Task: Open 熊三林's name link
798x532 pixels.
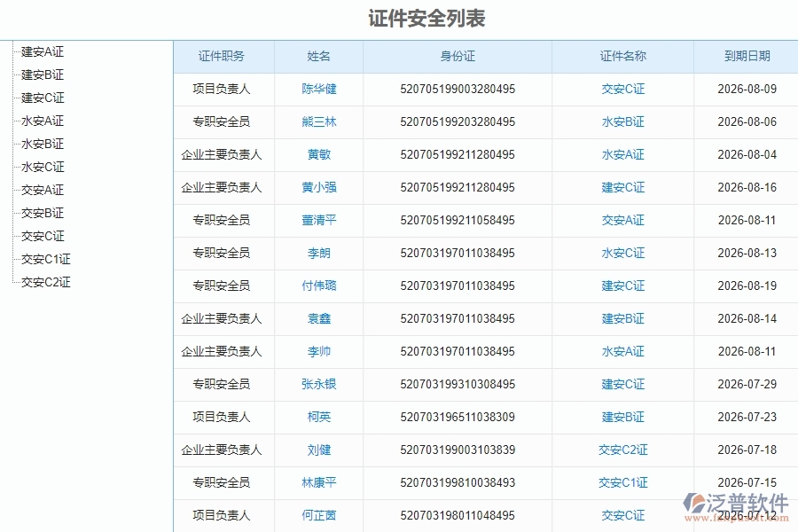Action: (318, 121)
